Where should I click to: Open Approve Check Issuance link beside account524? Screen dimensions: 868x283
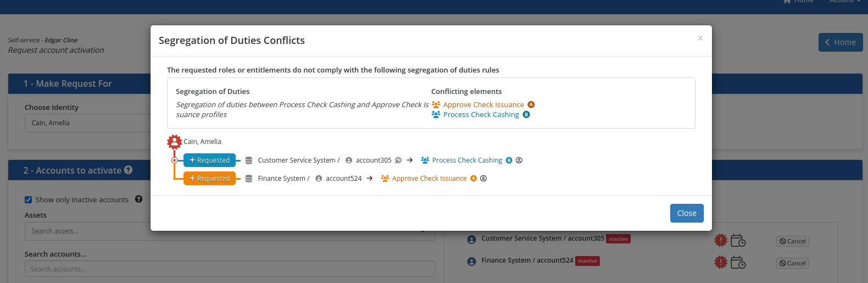[x=429, y=178]
